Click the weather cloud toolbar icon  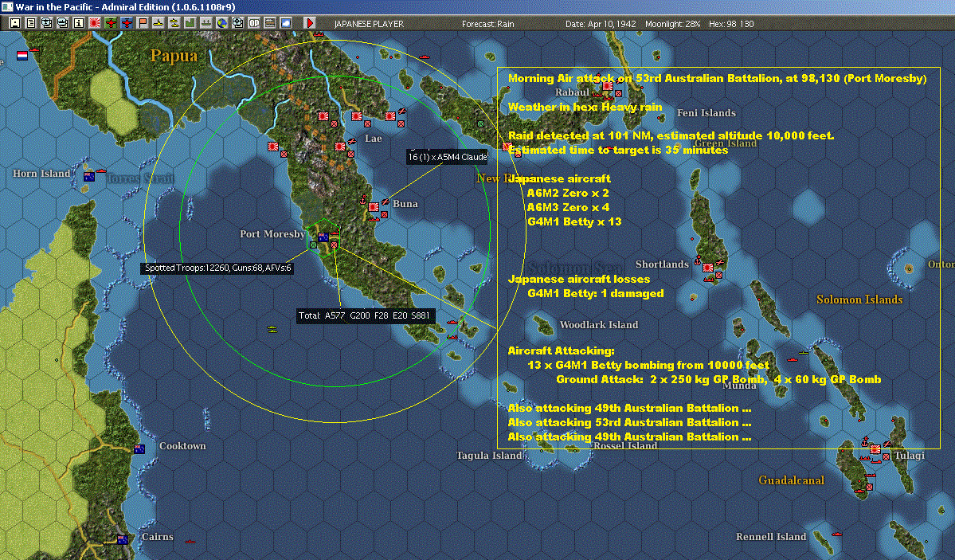pyautogui.click(x=286, y=23)
